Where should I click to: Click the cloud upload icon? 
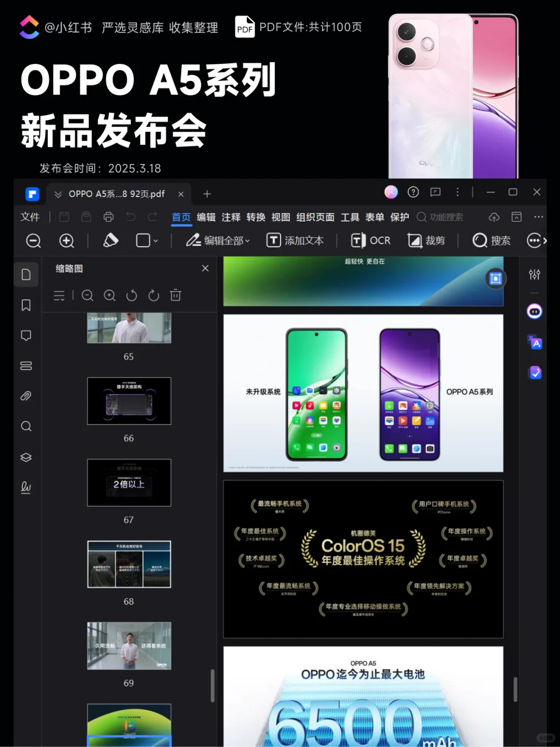(x=494, y=217)
